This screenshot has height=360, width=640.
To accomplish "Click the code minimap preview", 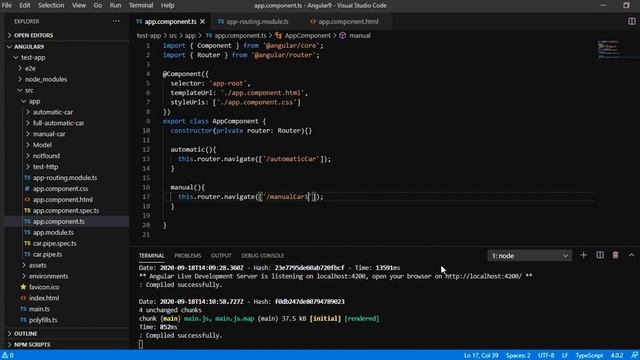I will [608, 49].
